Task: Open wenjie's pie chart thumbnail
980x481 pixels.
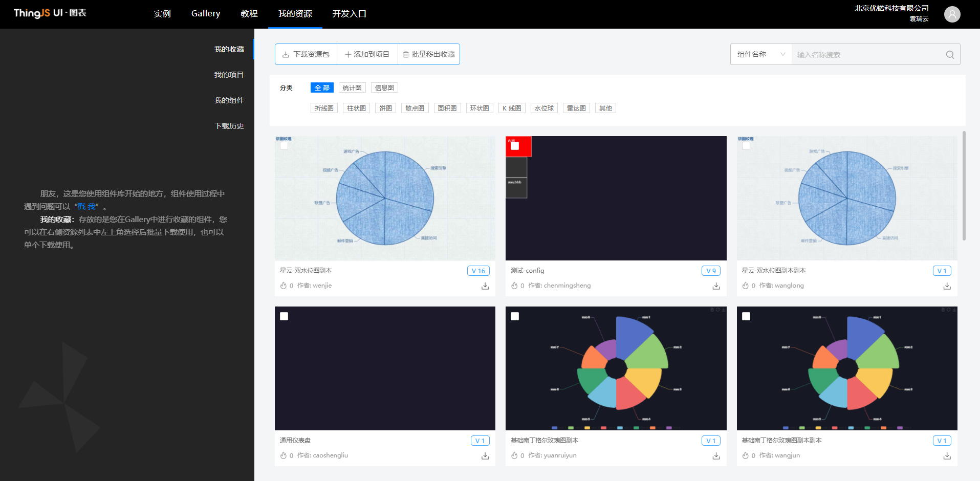Action: pyautogui.click(x=385, y=198)
